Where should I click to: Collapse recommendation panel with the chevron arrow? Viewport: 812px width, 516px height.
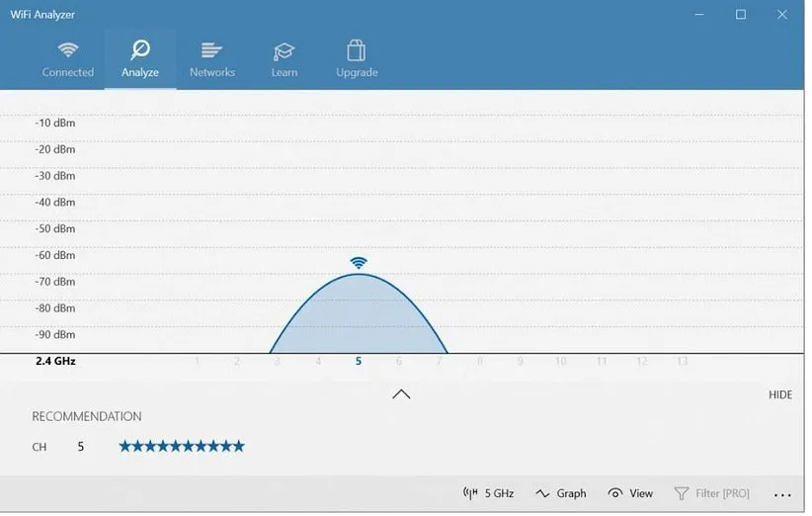pos(401,394)
